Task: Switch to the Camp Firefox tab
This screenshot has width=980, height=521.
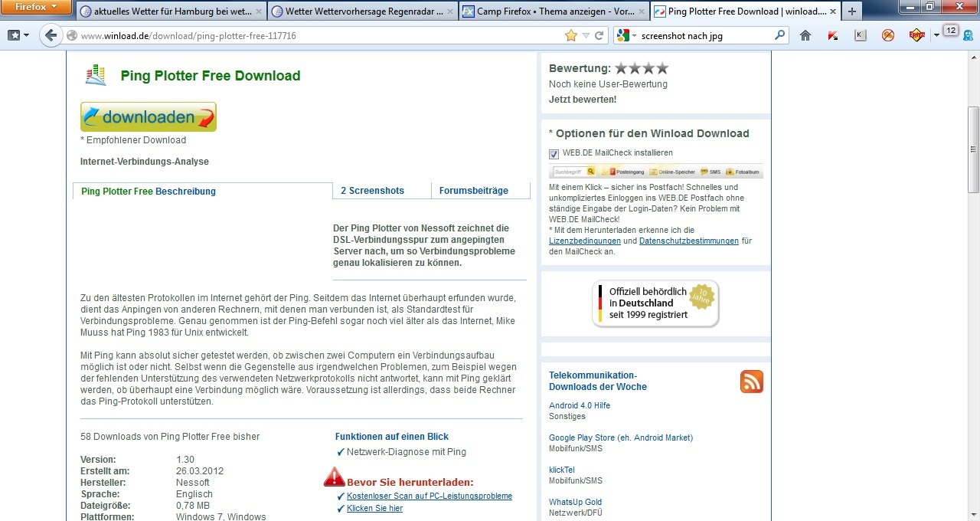Action: [x=553, y=11]
